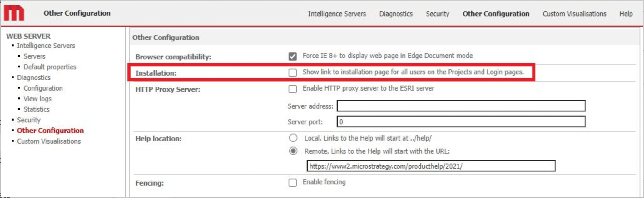This screenshot has width=644, height=198.
Task: Open Diagnostics in top navigation bar
Action: [396, 14]
